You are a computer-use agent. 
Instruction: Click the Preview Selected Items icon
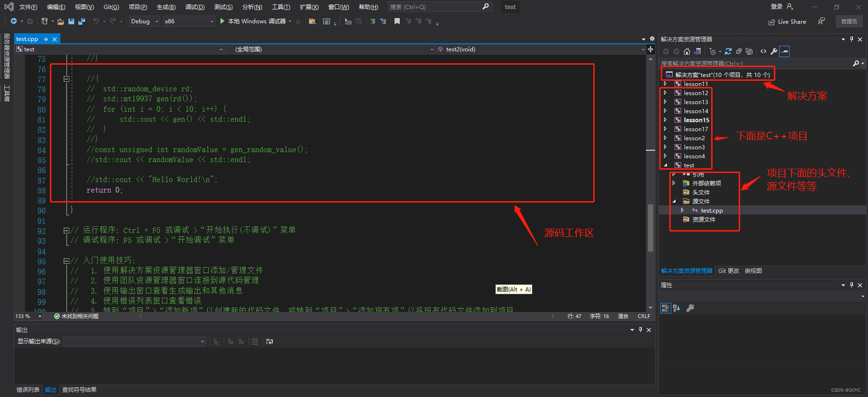[785, 51]
